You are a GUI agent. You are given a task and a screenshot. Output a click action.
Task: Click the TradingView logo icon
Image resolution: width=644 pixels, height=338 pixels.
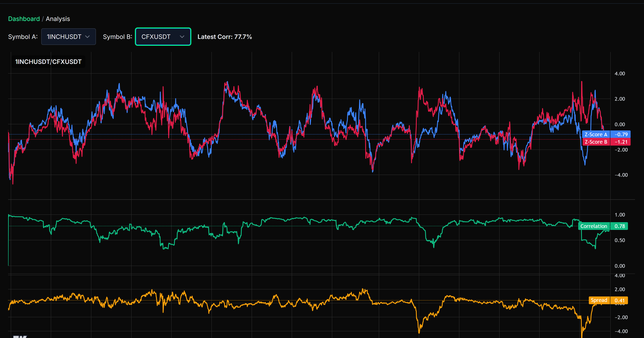(20, 336)
